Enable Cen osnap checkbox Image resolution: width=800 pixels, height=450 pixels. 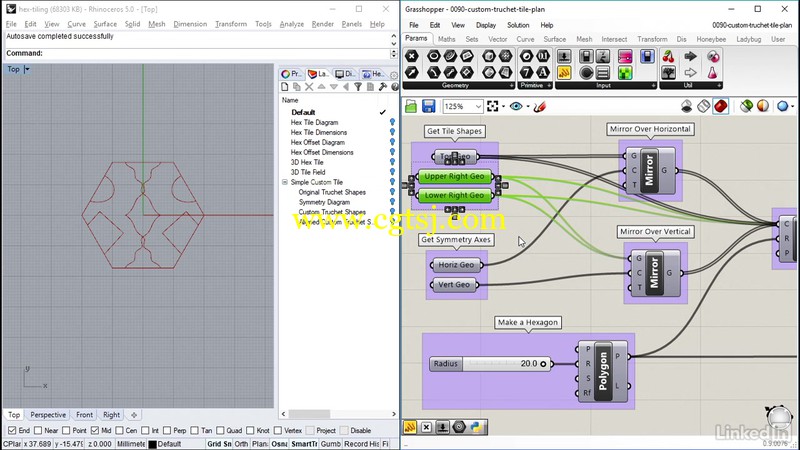pos(119,431)
